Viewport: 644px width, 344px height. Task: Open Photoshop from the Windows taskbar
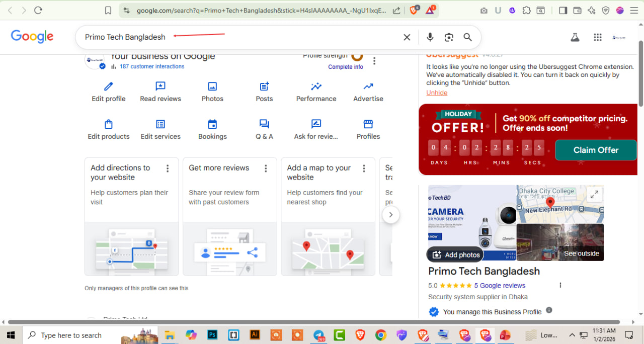pyautogui.click(x=212, y=335)
